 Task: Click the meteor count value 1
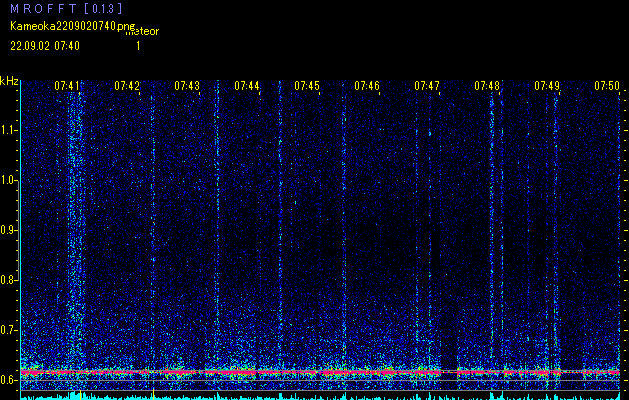tap(138, 46)
